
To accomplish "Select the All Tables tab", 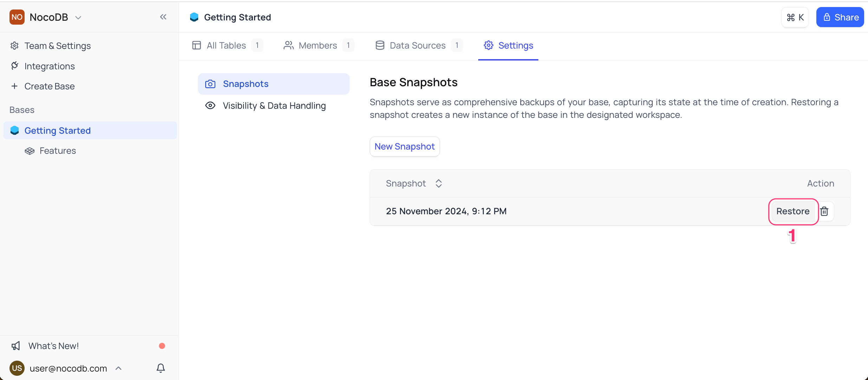I will tap(225, 45).
